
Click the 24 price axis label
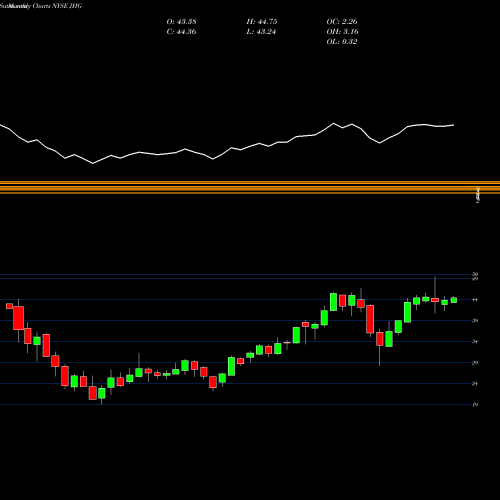(475, 384)
